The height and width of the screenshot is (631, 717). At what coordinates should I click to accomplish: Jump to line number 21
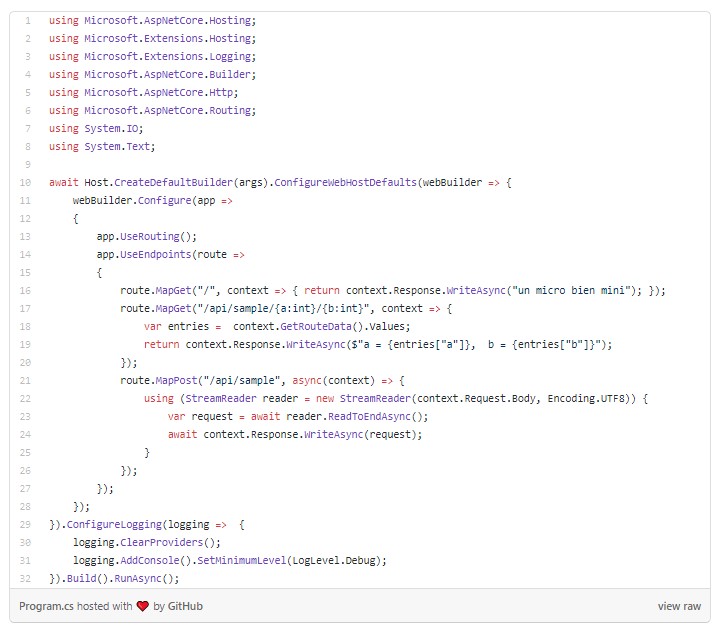click(x=25, y=381)
